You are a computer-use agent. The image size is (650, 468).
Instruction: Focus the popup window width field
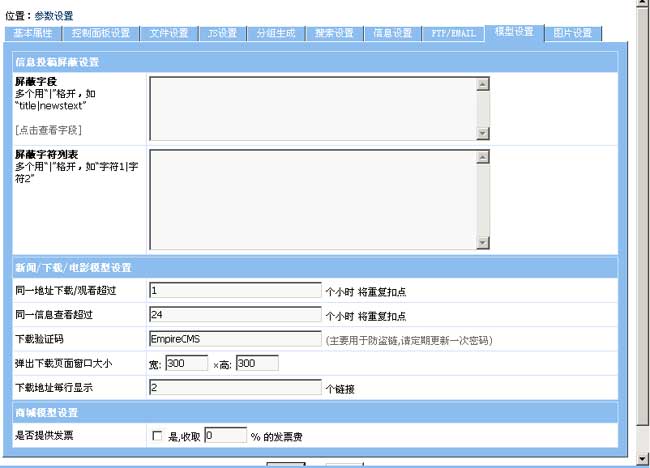click(186, 364)
